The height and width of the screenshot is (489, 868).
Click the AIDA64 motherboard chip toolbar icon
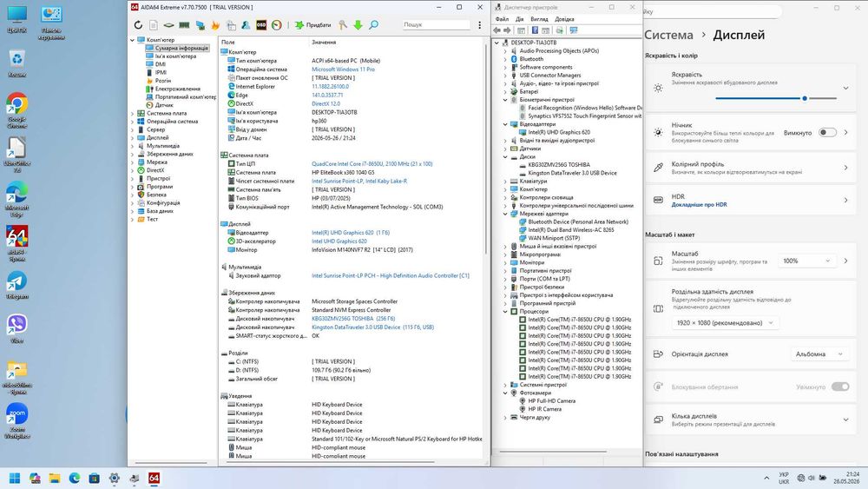click(x=169, y=25)
